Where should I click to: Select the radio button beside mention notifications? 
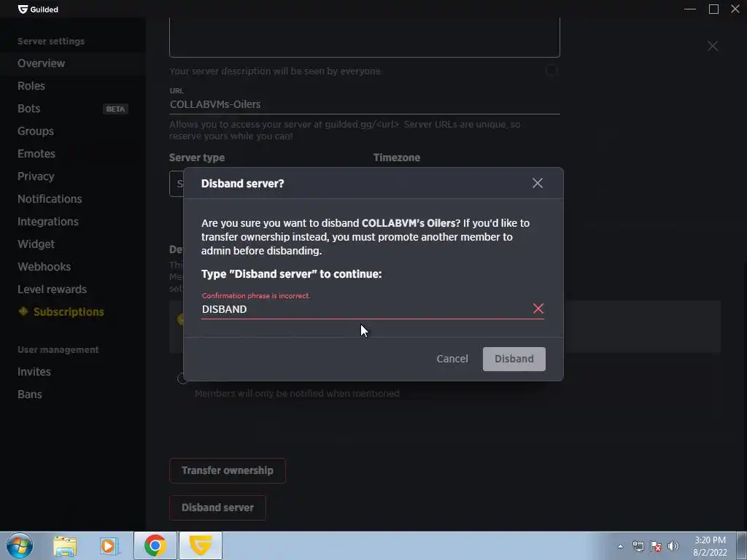click(x=181, y=378)
